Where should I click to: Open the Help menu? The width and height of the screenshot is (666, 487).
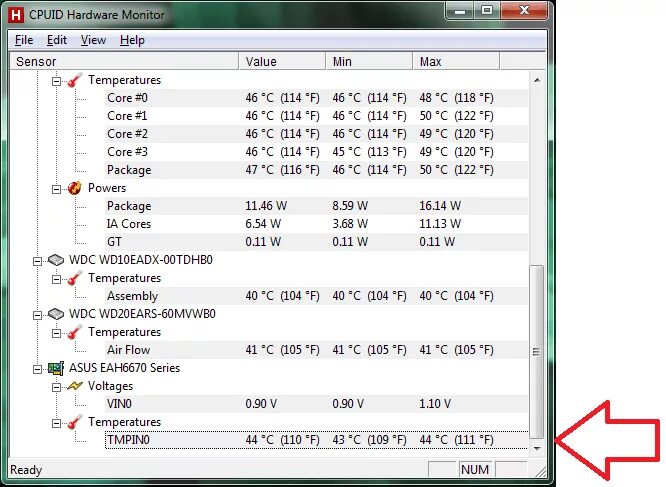(x=132, y=40)
